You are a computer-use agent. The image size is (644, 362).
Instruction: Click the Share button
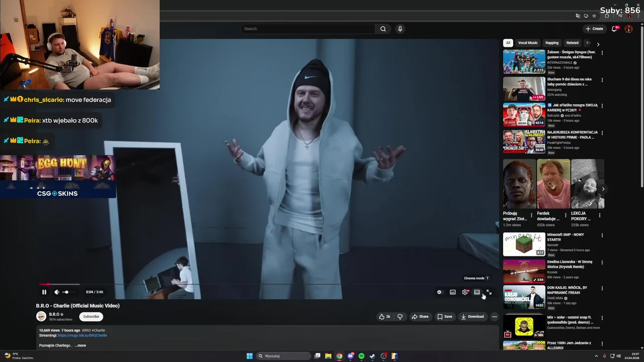(x=420, y=317)
